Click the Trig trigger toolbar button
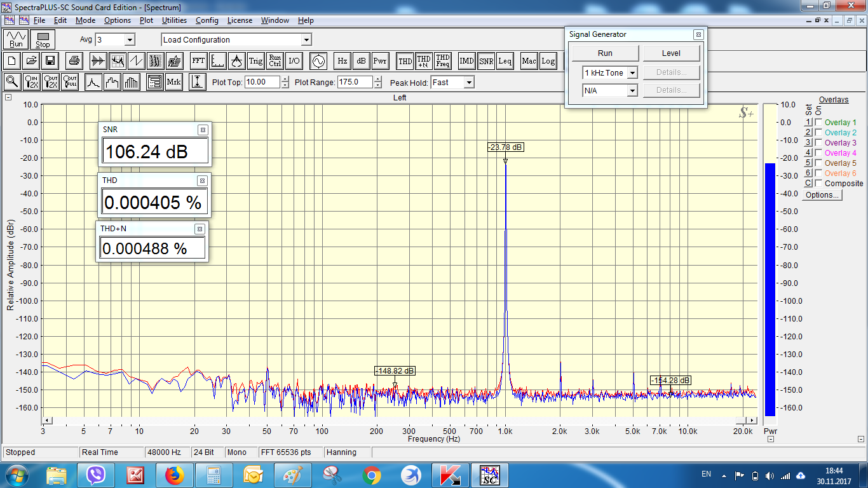The image size is (868, 488). coord(255,61)
